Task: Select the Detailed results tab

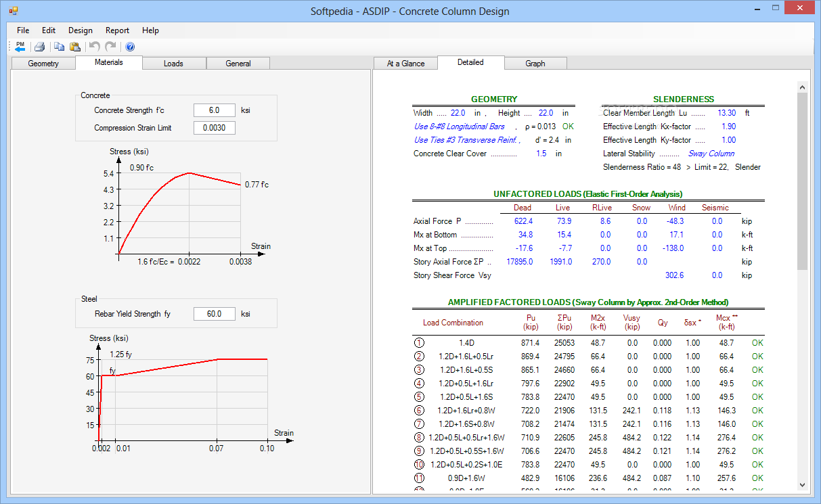Action: point(470,62)
